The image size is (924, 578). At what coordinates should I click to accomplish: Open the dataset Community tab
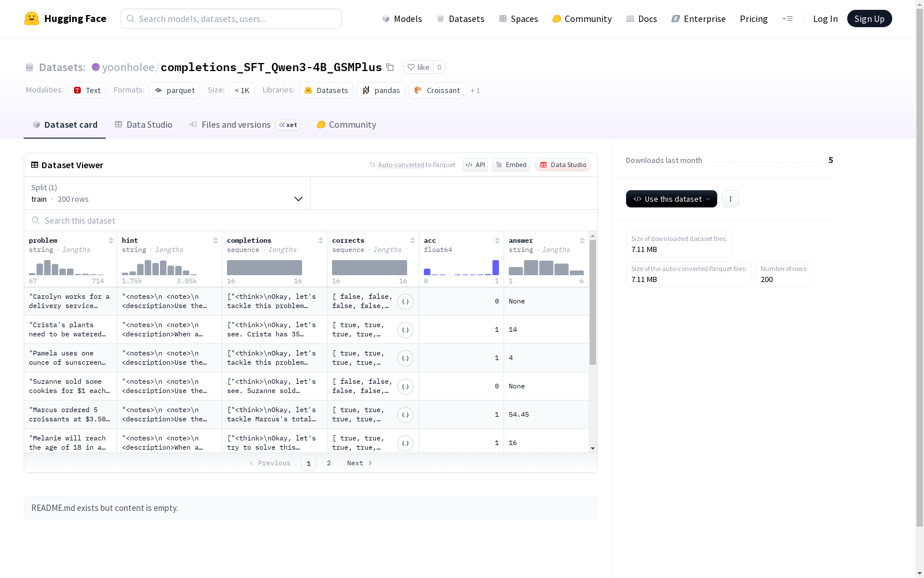click(x=346, y=125)
